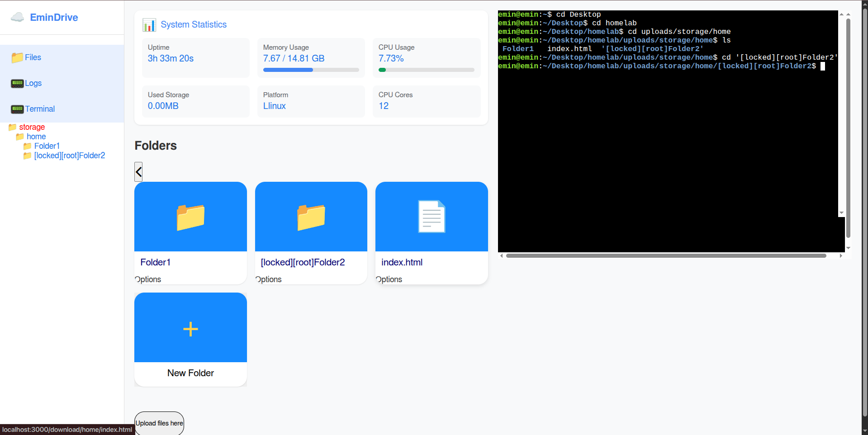Click the Terminal pager icon in sidebar
868x435 pixels.
(17, 109)
